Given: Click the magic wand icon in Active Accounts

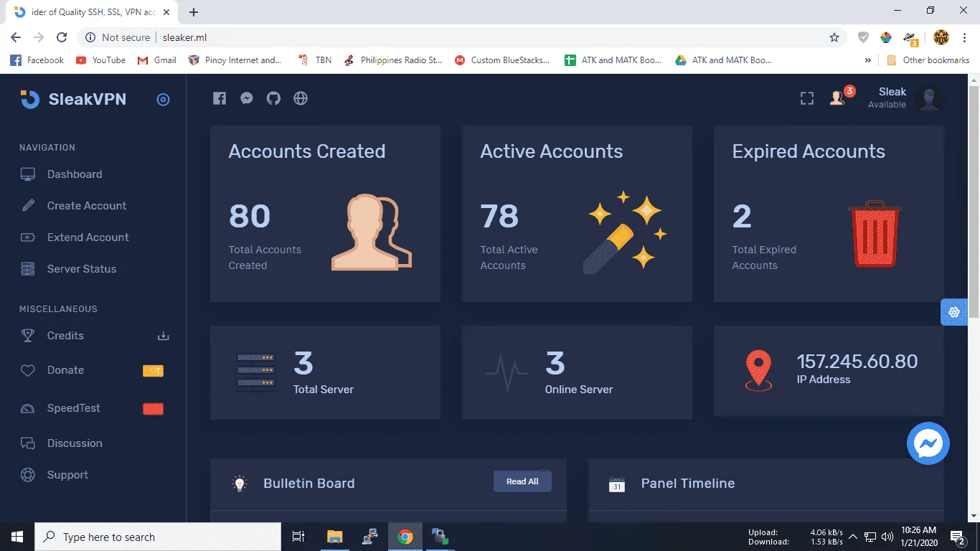Looking at the screenshot, I should (624, 232).
